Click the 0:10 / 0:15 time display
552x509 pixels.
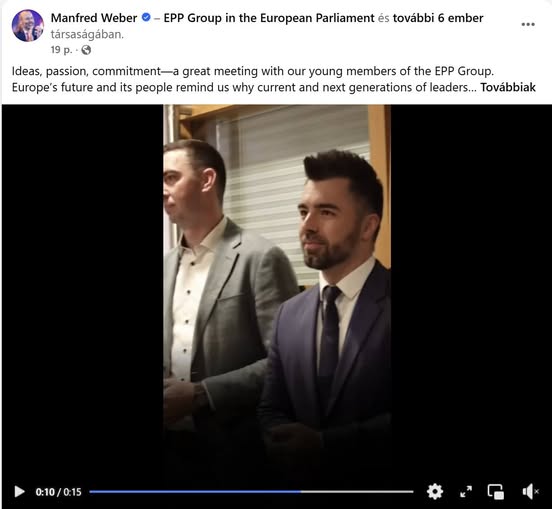coord(58,492)
